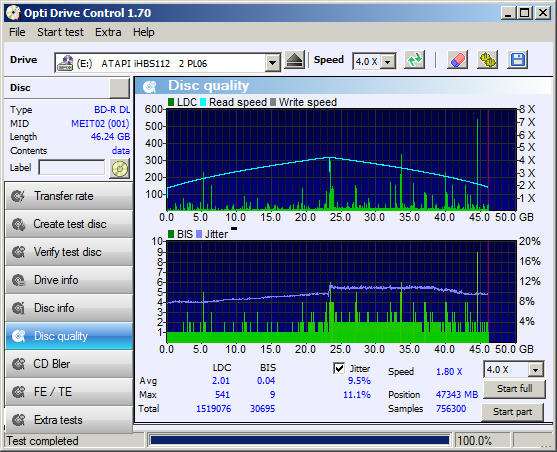This screenshot has width=557, height=452.
Task: Open the Start test menu
Action: point(60,32)
